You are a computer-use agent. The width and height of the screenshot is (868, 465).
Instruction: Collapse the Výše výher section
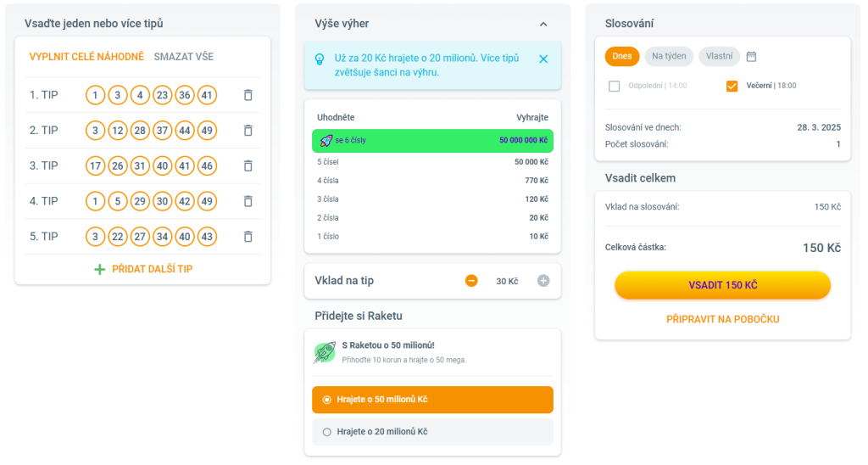pos(543,24)
